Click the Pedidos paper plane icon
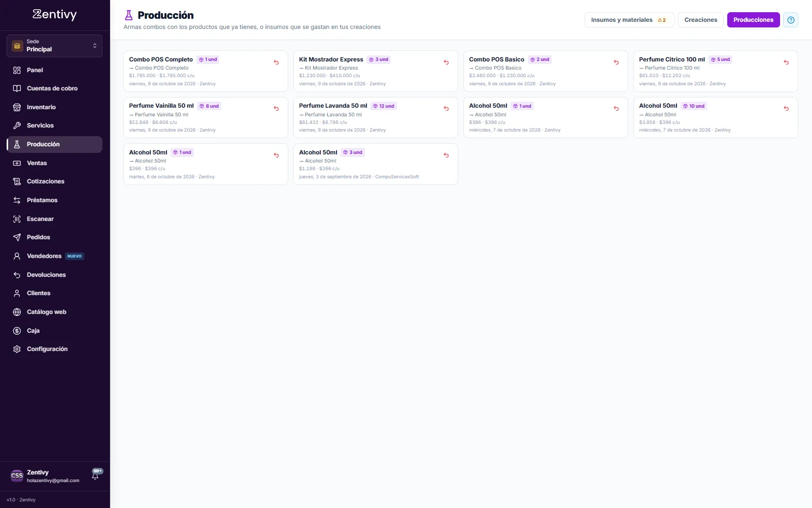This screenshot has height=508, width=812. click(x=17, y=237)
